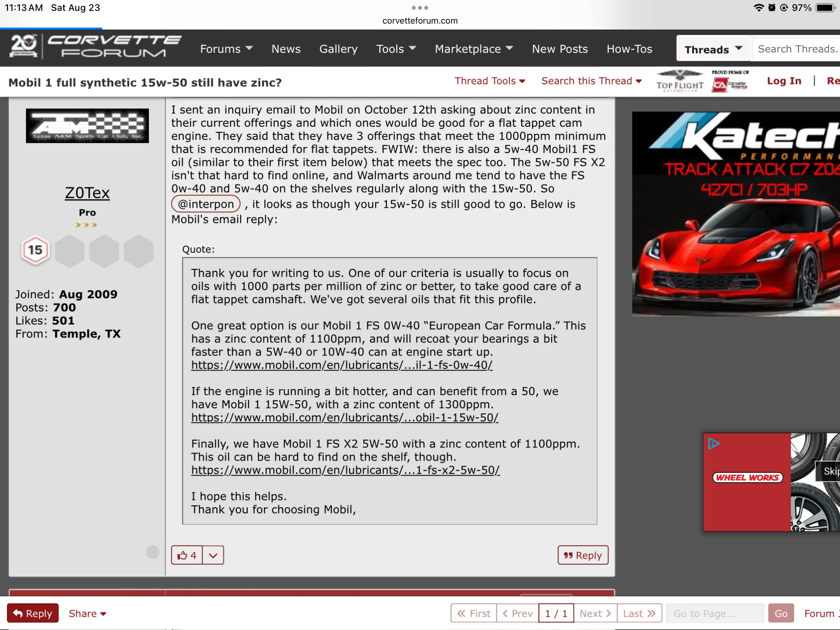Click the AdChoices icon on Wheel Works ad
The height and width of the screenshot is (630, 840).
tap(714, 443)
